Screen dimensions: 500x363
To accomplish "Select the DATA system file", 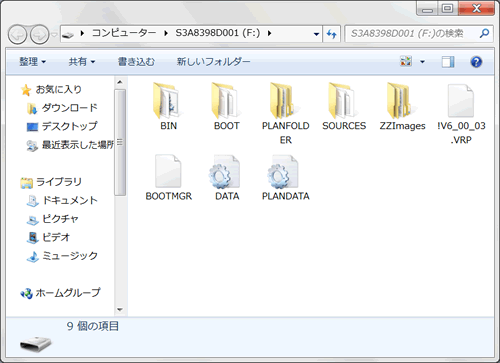I will tap(227, 177).
